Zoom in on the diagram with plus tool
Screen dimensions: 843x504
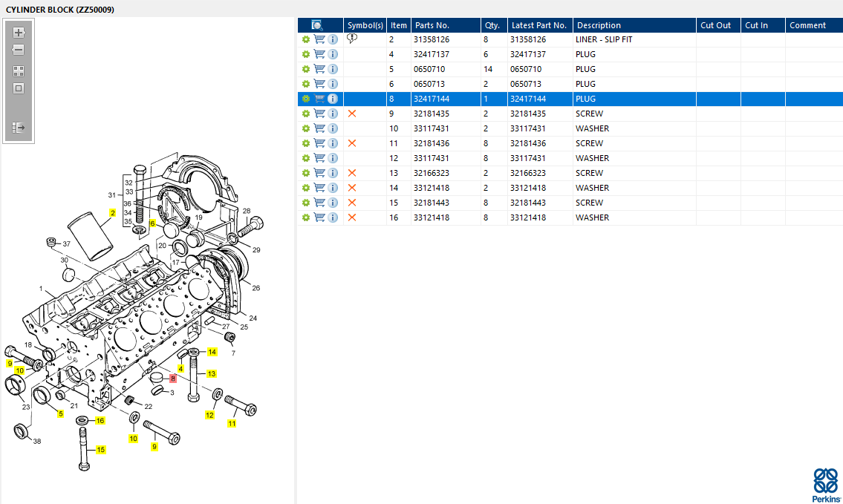click(x=19, y=32)
